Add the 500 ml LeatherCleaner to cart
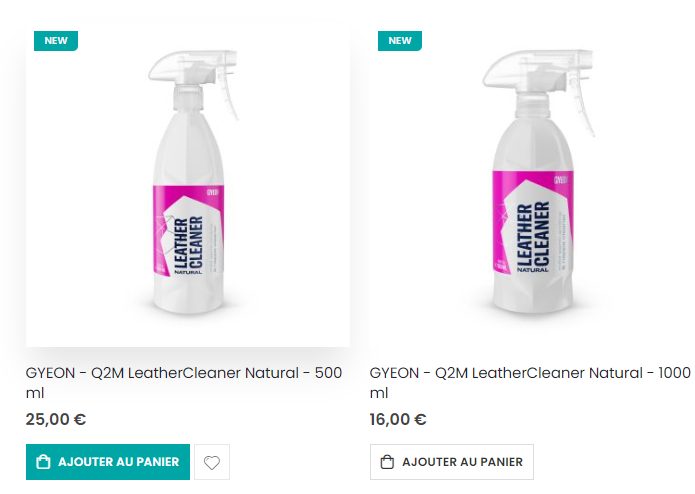The image size is (695, 494). [x=108, y=462]
